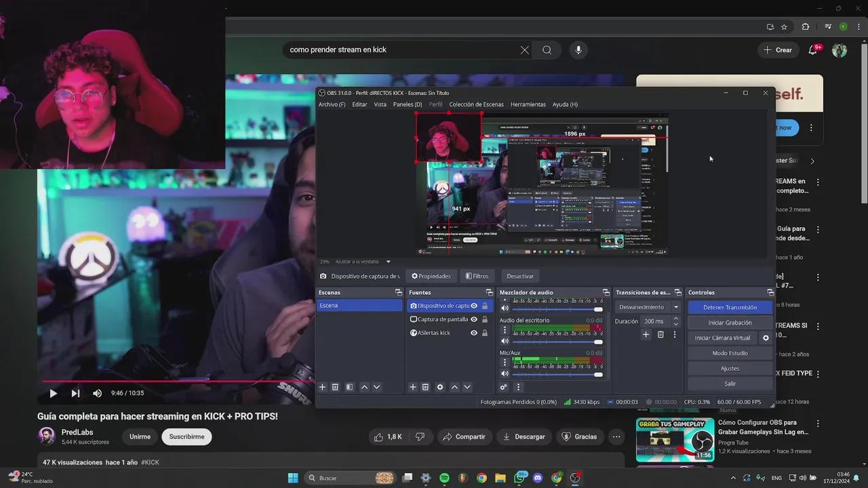Lock the ASlertas kick source

485,333
